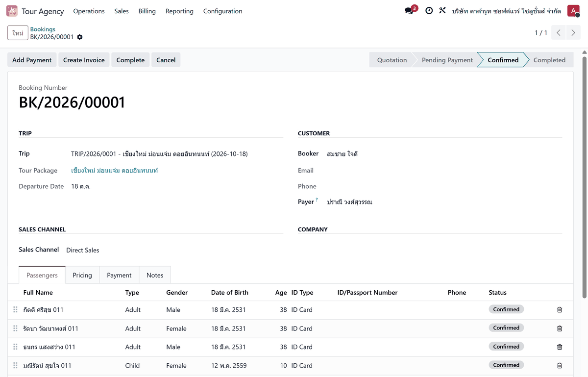This screenshot has height=377, width=588.
Task: Delete passenger รัตนา รัฒนาพงศ์ 011
Action: click(560, 328)
